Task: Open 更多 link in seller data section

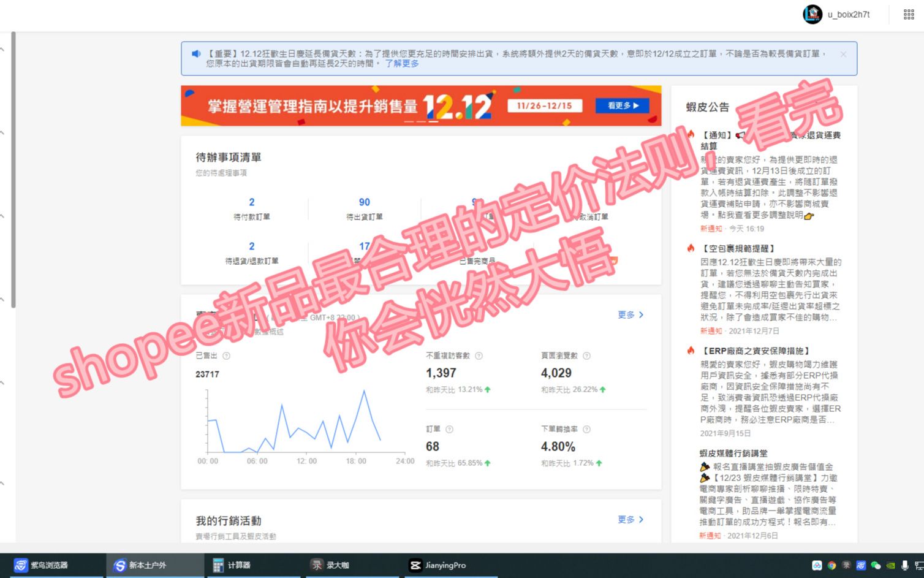Action: [x=631, y=314]
